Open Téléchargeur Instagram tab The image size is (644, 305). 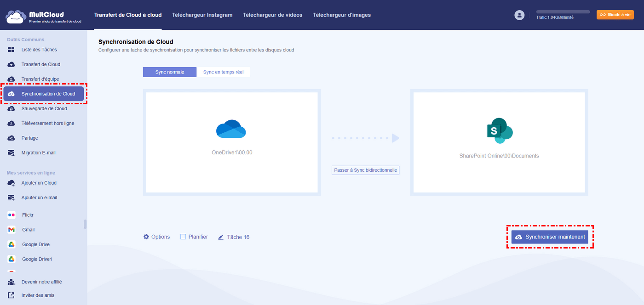click(202, 15)
